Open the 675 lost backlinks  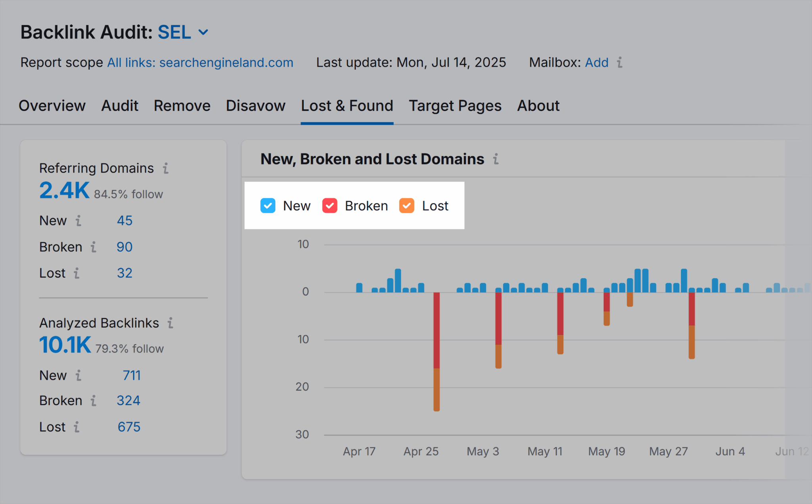(129, 427)
